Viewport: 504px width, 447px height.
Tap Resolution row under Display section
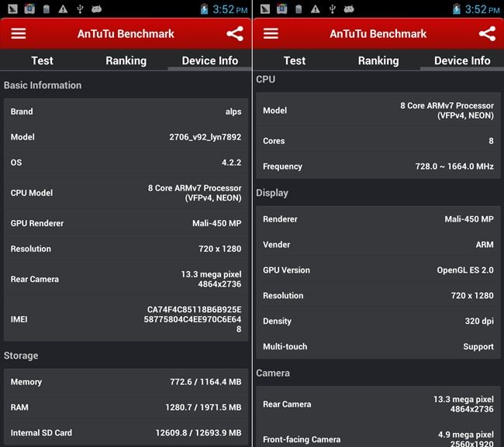click(x=378, y=295)
